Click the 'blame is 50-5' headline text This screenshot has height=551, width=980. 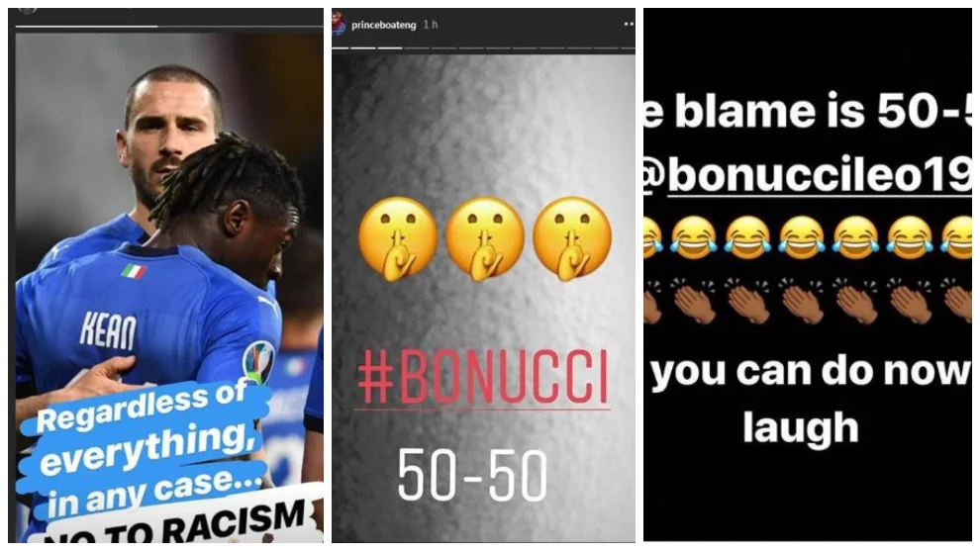(809, 112)
